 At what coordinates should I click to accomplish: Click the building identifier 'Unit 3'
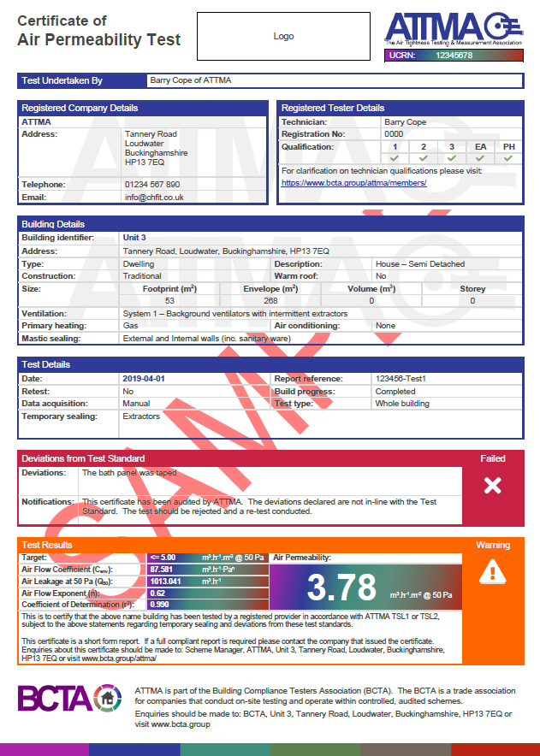click(134, 238)
